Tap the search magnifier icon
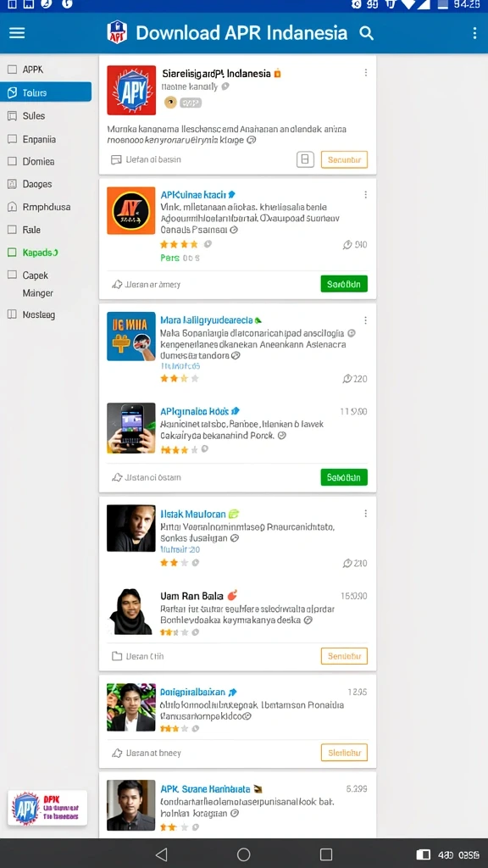 click(x=366, y=33)
